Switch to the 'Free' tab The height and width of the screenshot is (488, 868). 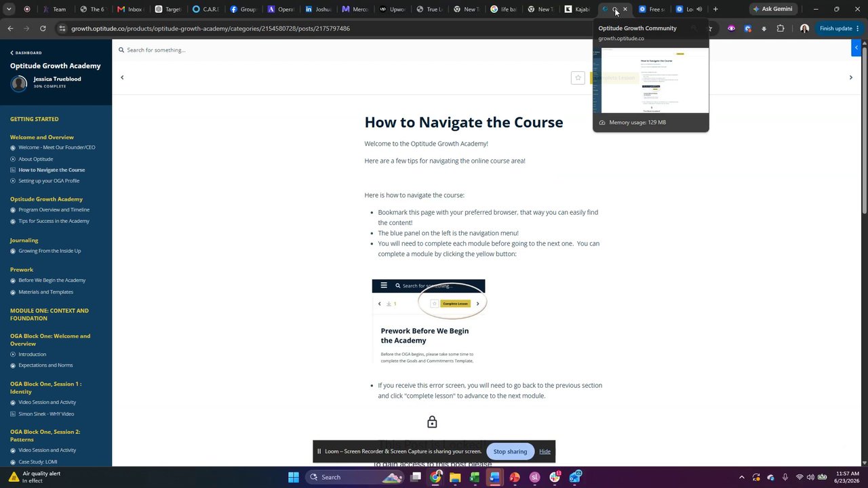[x=652, y=9]
